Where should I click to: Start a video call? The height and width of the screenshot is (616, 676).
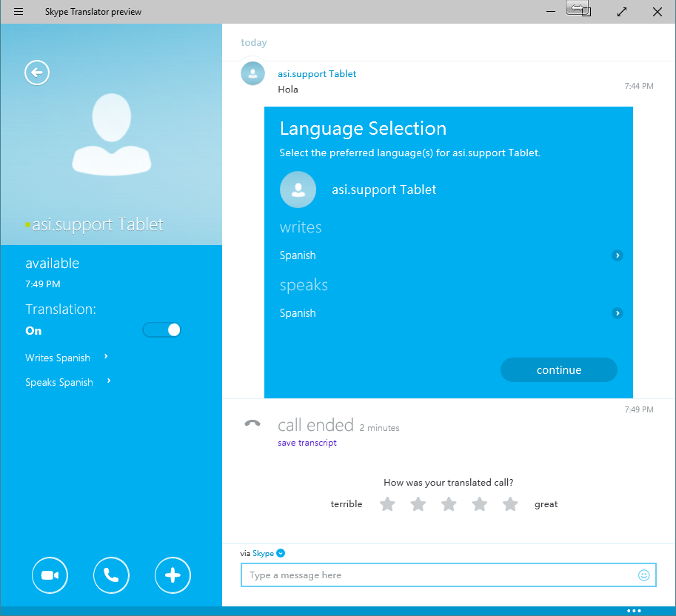point(50,575)
